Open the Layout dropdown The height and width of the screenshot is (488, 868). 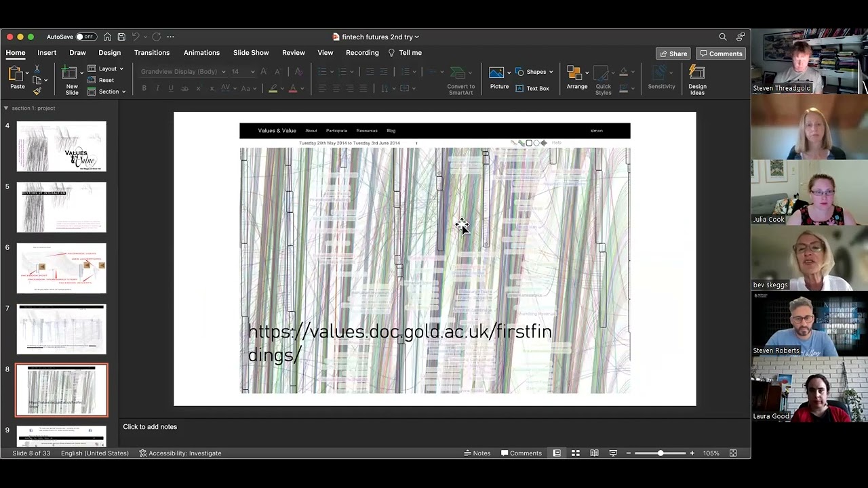(106, 68)
